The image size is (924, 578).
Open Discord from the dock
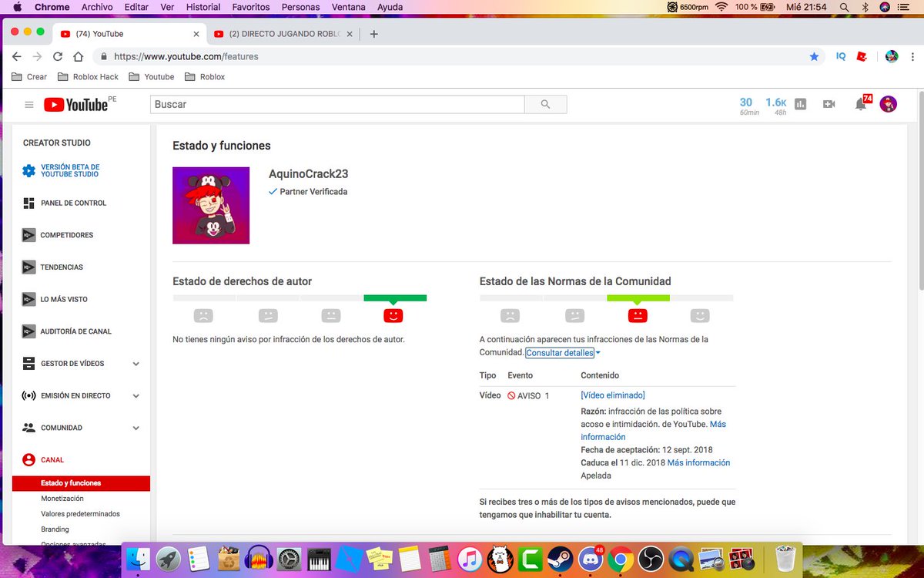591,559
